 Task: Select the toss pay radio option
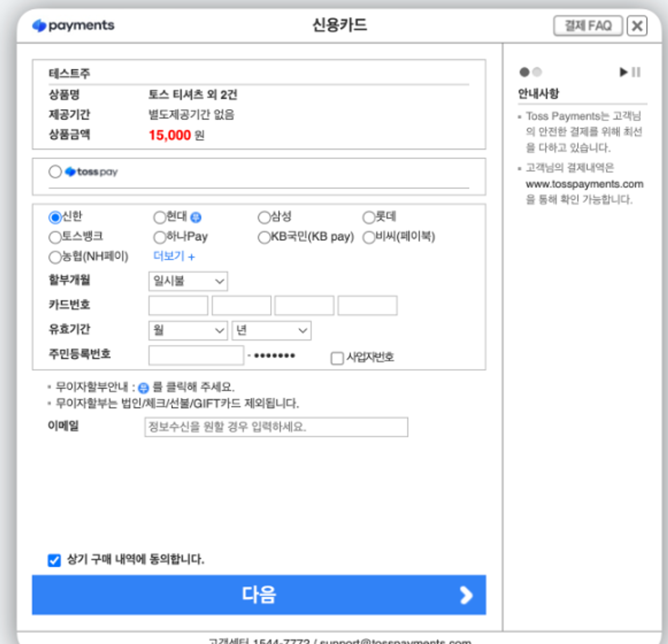tap(55, 171)
